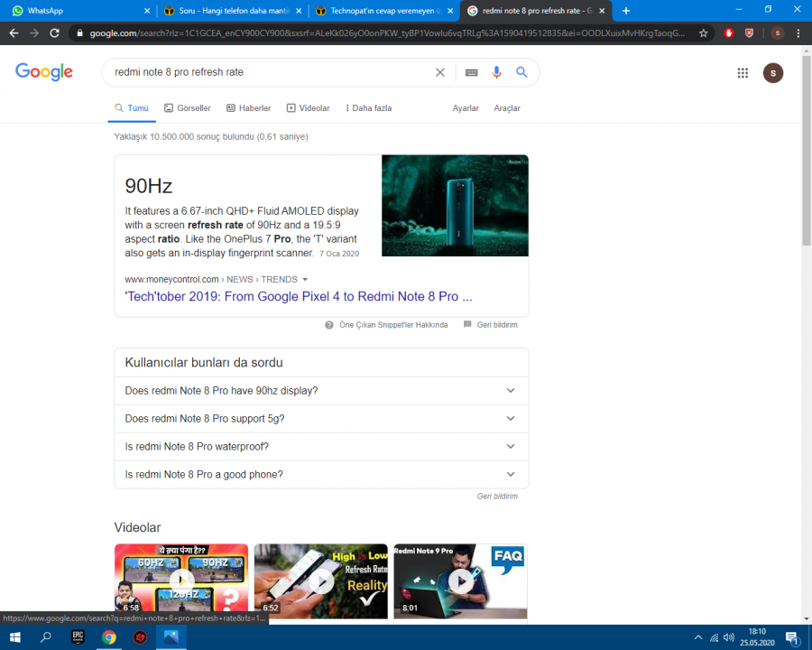This screenshot has width=812, height=650.
Task: Open dropdown arrow next to moneycontrol.com URL
Action: point(305,280)
